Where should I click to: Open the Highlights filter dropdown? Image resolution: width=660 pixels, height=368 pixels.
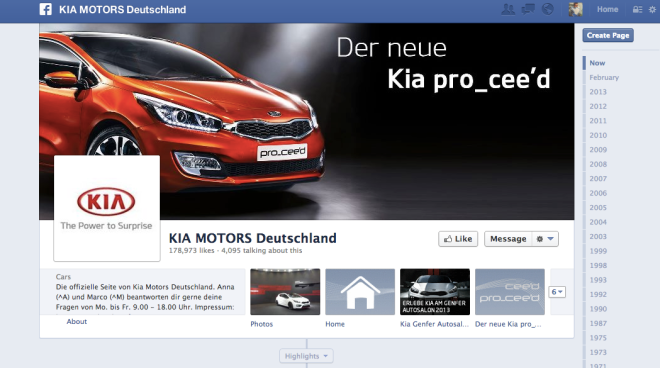[x=306, y=356]
